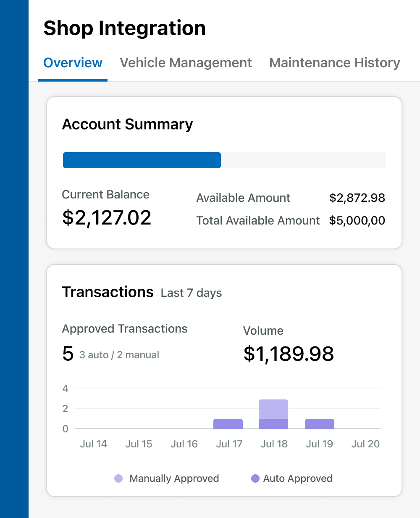Click the Jul 18 auto approved bar segment

[x=273, y=424]
